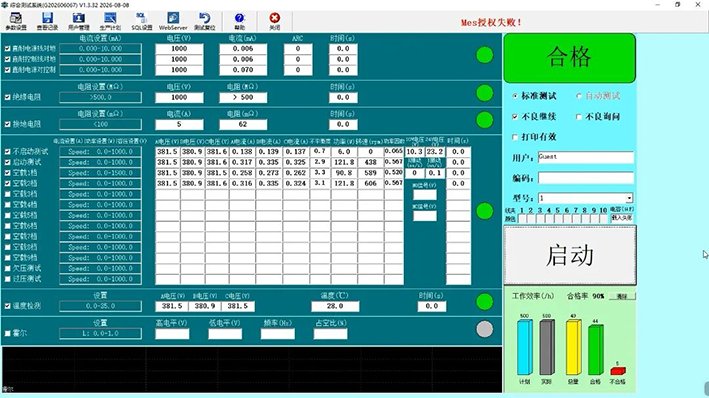This screenshot has width=709, height=398.
Task: Click wire color box under number 1
Action: (x=522, y=218)
